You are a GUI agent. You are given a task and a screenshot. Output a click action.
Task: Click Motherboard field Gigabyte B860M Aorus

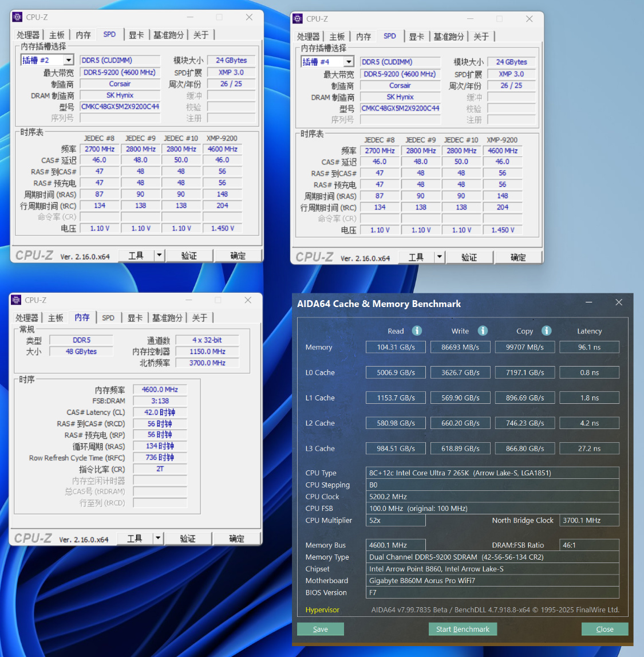492,580
